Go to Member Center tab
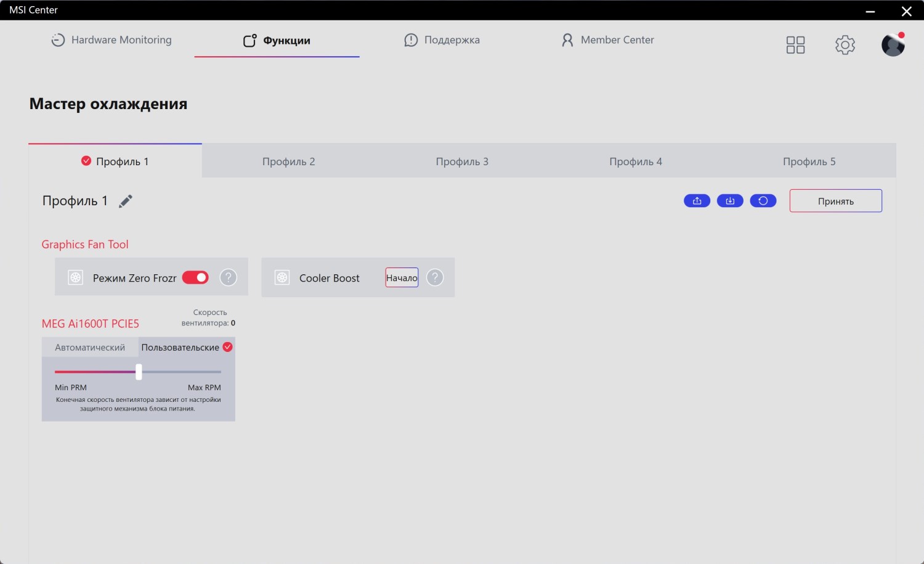 pyautogui.click(x=607, y=40)
